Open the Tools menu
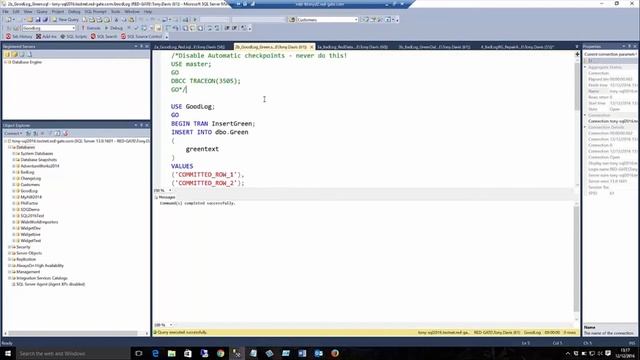Viewport: 640px width, 360px height. 116,11
